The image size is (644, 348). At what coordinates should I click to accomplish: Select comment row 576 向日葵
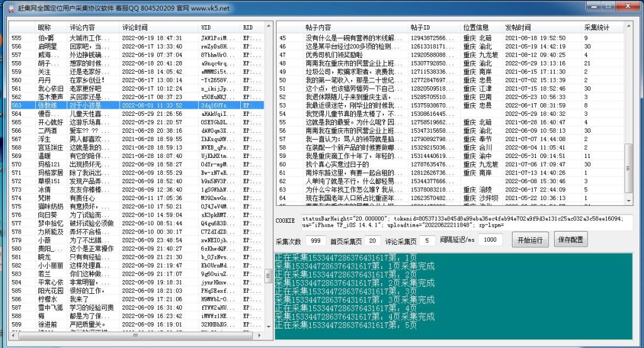136,215
